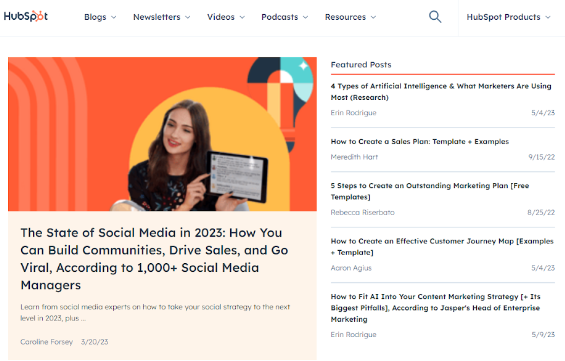This screenshot has height=361, width=565.
Task: Click the featured woman with tablet image
Action: click(x=163, y=134)
